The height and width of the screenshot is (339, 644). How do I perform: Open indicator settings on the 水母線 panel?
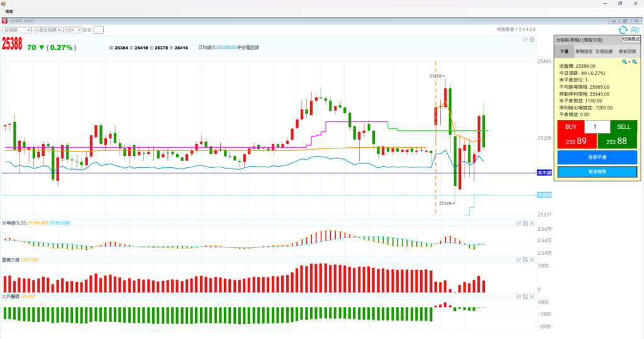pos(518,223)
